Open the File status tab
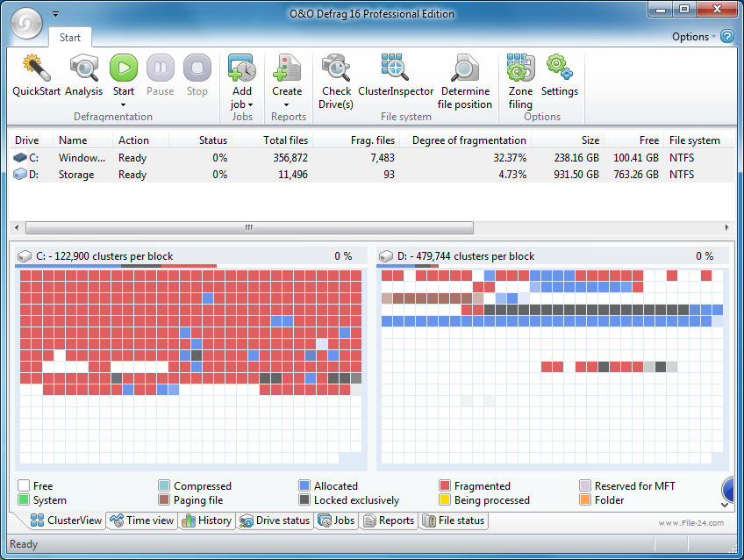Image resolution: width=744 pixels, height=560 pixels. click(454, 521)
